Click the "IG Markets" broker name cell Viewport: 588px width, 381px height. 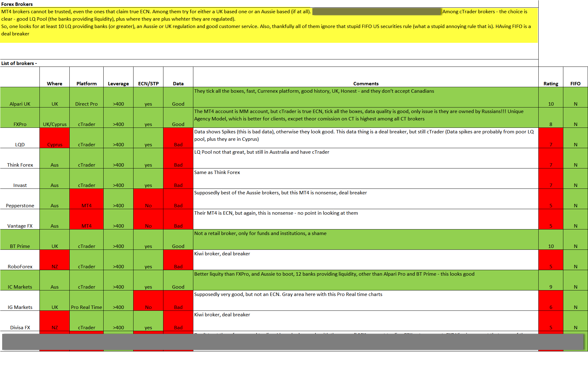coord(20,301)
